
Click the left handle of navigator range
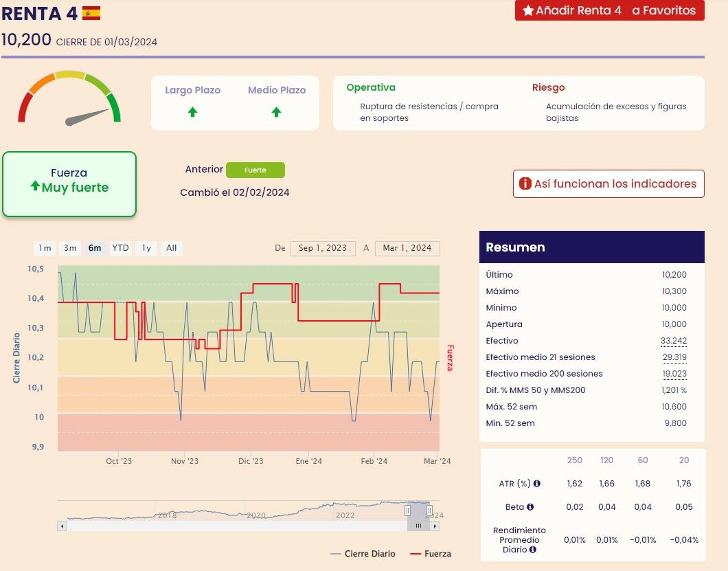coord(407,511)
